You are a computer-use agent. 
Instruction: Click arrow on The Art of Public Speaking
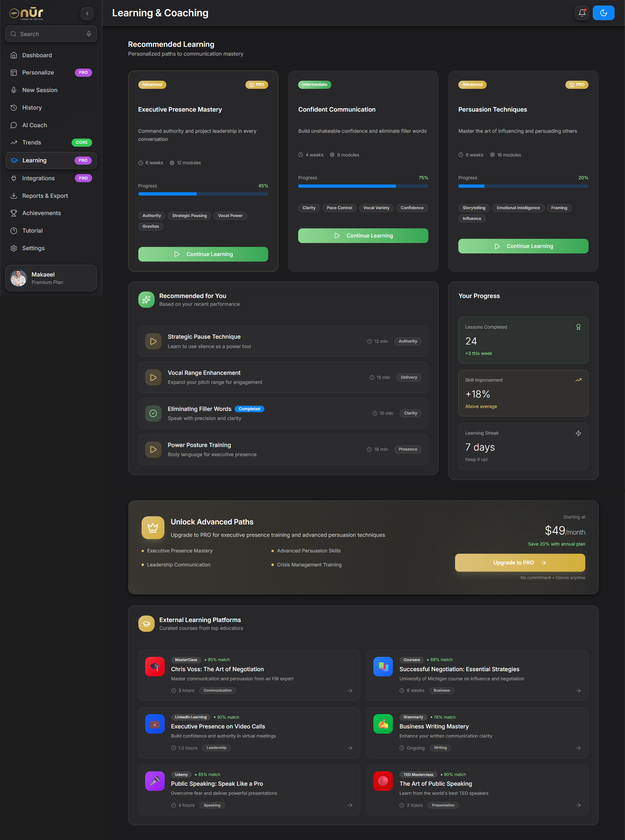coord(578,805)
